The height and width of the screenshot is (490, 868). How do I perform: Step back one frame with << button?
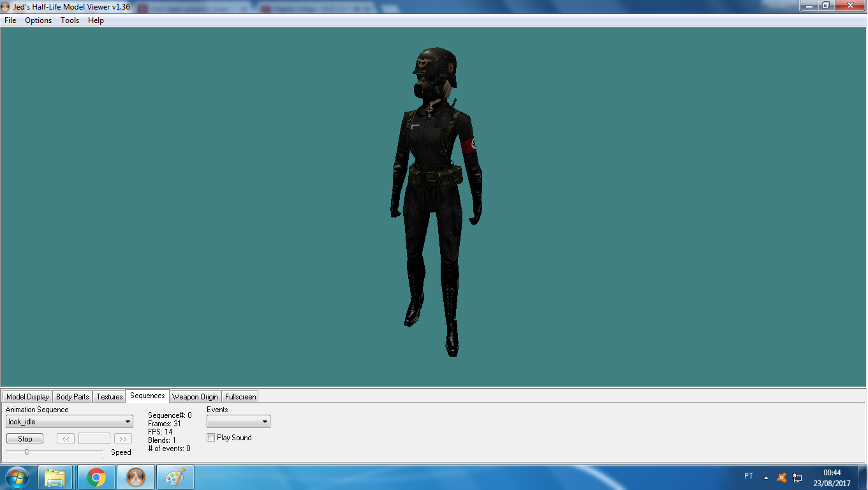(66, 439)
